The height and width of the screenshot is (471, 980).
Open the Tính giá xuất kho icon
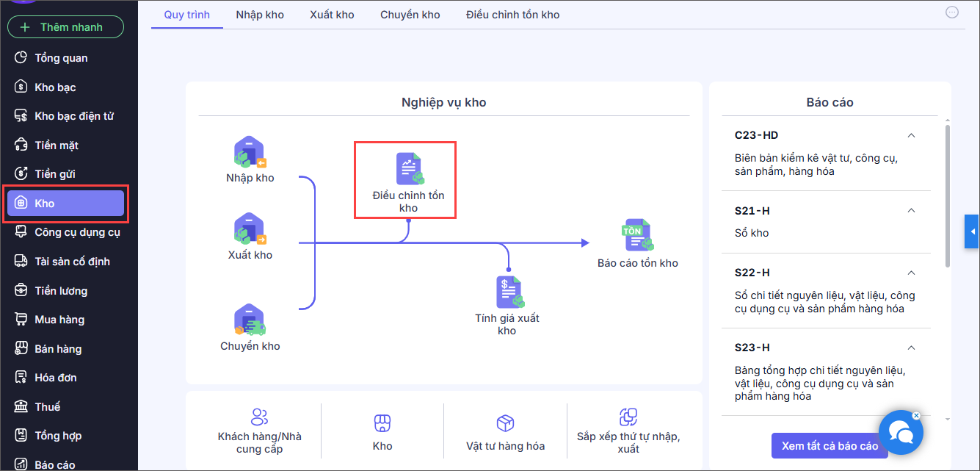click(509, 292)
